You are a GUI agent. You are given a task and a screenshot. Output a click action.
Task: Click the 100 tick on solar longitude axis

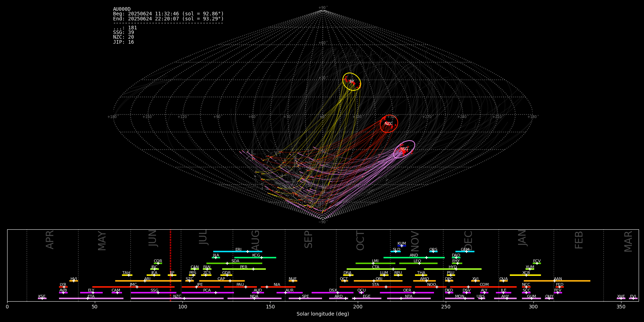pyautogui.click(x=182, y=307)
